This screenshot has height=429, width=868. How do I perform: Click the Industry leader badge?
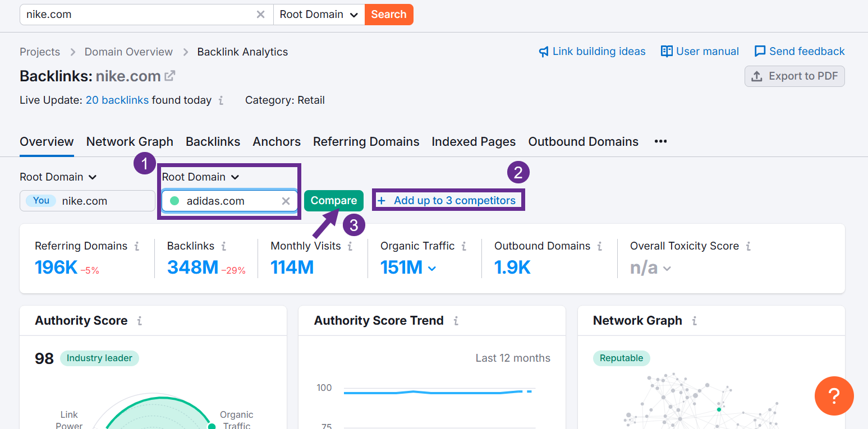99,358
